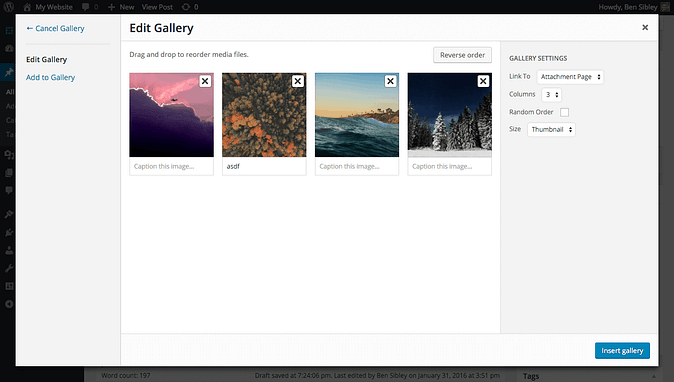Select the aerial forest thumbnail
The height and width of the screenshot is (382, 674).
point(264,115)
